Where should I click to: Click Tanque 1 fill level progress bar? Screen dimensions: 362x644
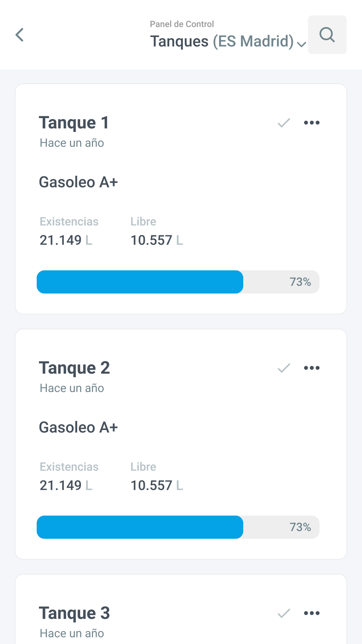(x=178, y=282)
